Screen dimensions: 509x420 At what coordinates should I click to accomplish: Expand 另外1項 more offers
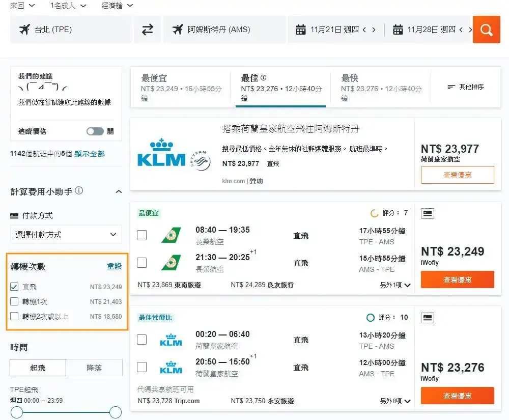point(395,285)
